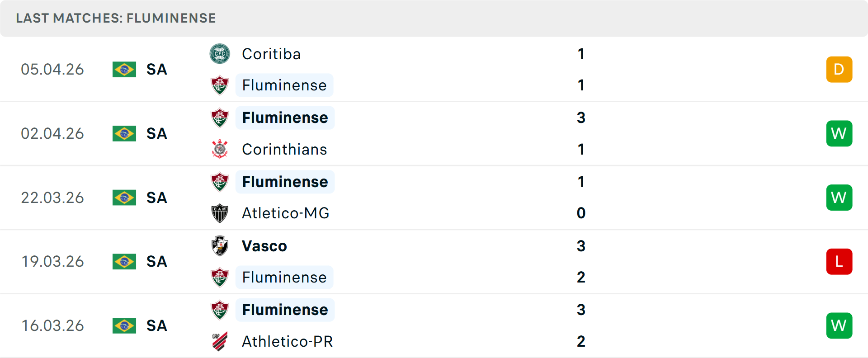The width and height of the screenshot is (868, 358).
Task: Select the Vasco club crest
Action: point(220,246)
